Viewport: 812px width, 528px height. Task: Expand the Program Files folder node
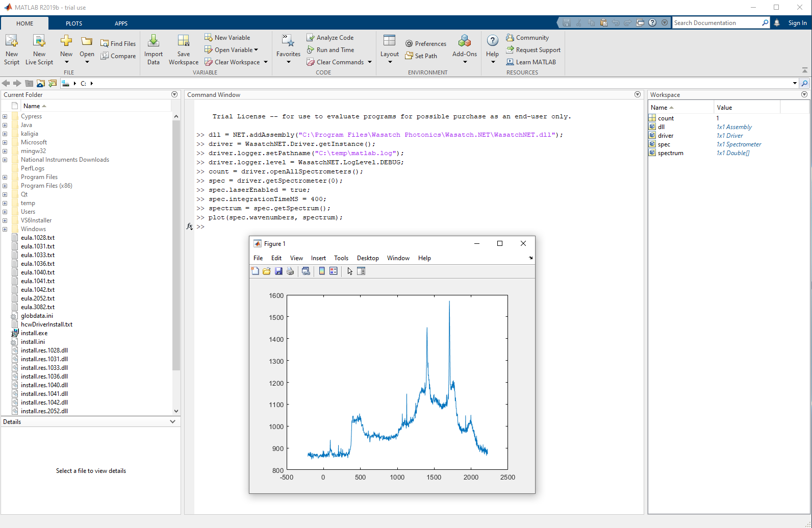tap(5, 177)
